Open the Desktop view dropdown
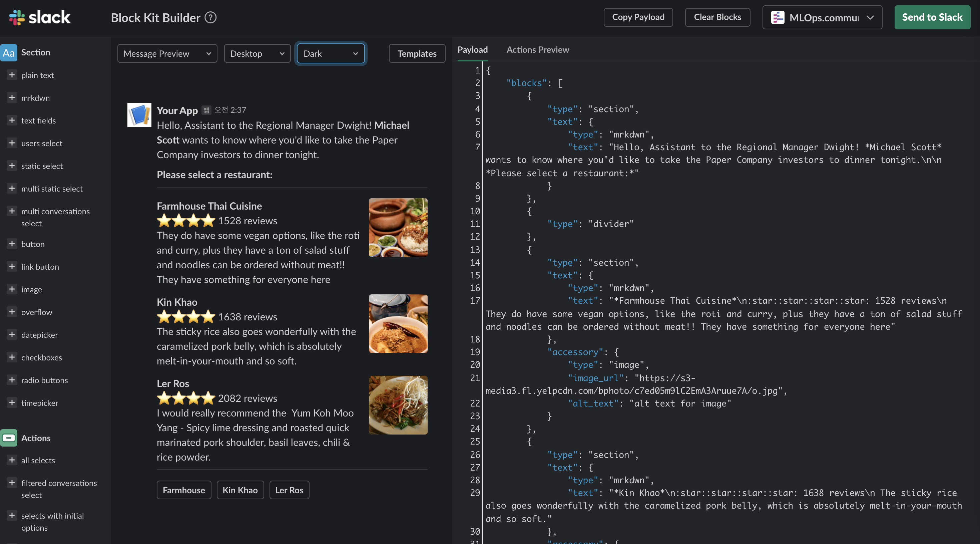The width and height of the screenshot is (980, 544). point(257,54)
